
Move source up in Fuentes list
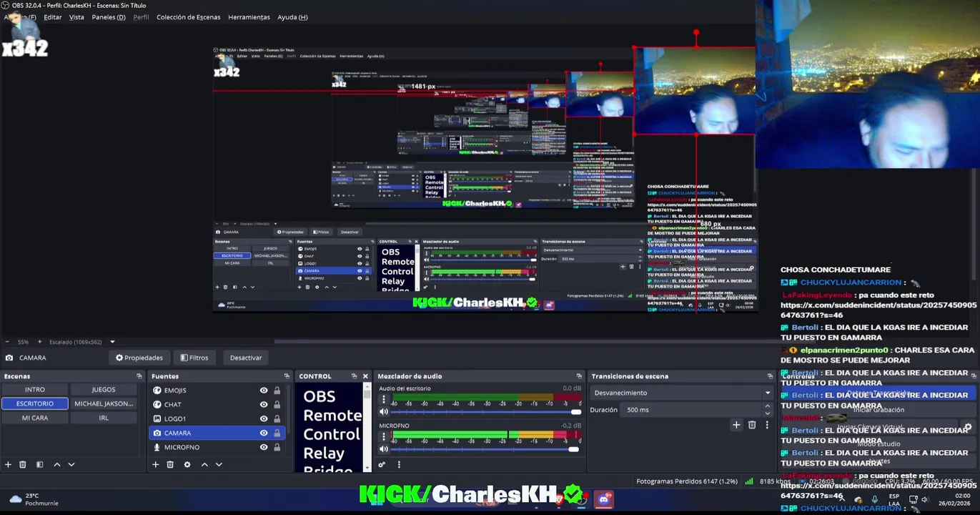pos(204,464)
